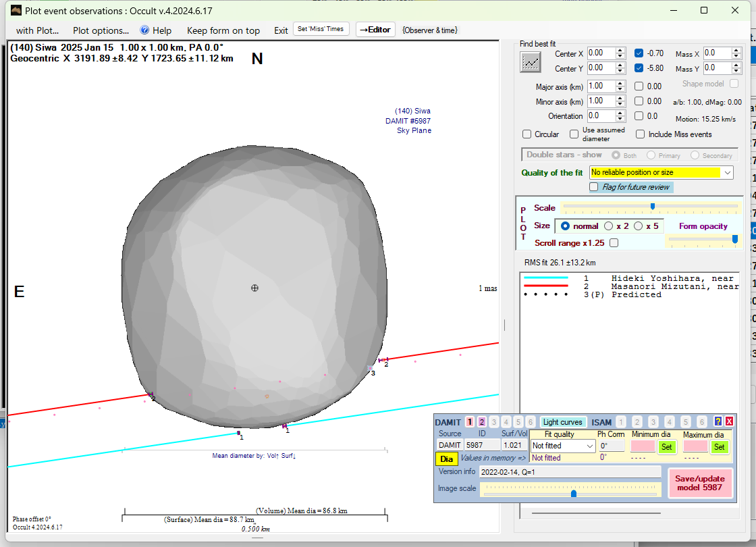Select the x 2 size radio button

coord(609,226)
